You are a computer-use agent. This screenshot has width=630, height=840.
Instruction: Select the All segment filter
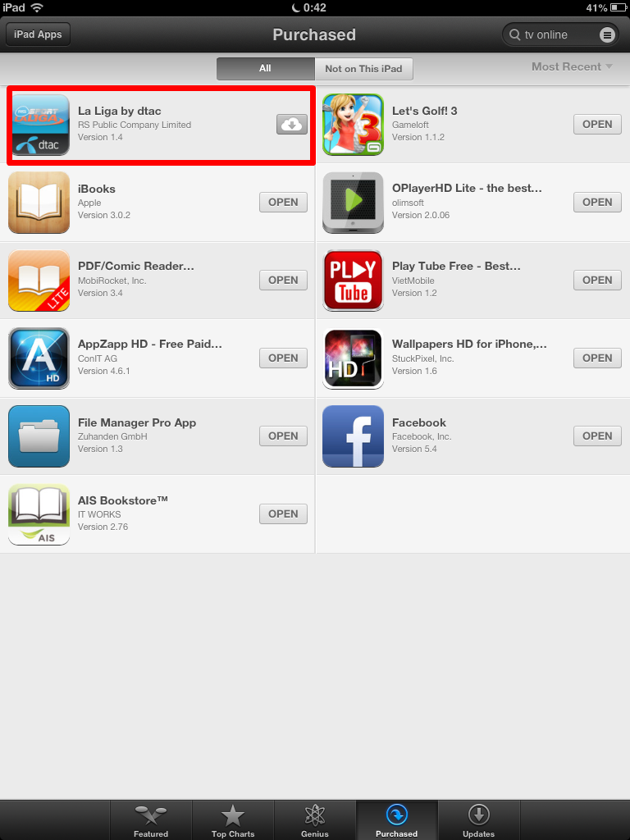pyautogui.click(x=265, y=69)
